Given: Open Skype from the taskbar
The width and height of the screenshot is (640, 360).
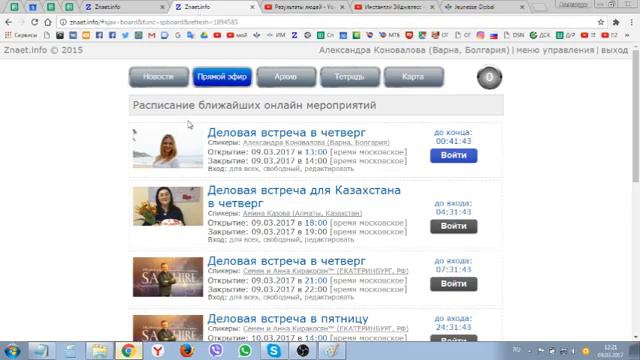Looking at the screenshot, I should [274, 351].
